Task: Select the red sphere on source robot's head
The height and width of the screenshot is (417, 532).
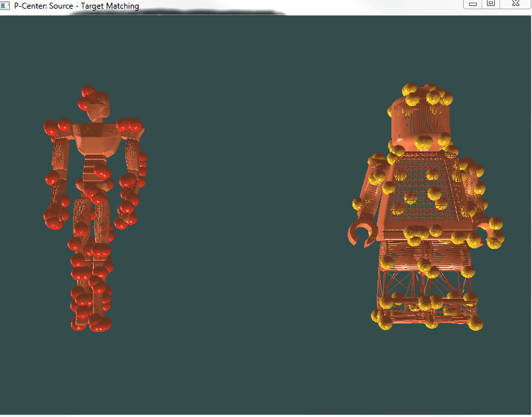Action: pyautogui.click(x=89, y=92)
